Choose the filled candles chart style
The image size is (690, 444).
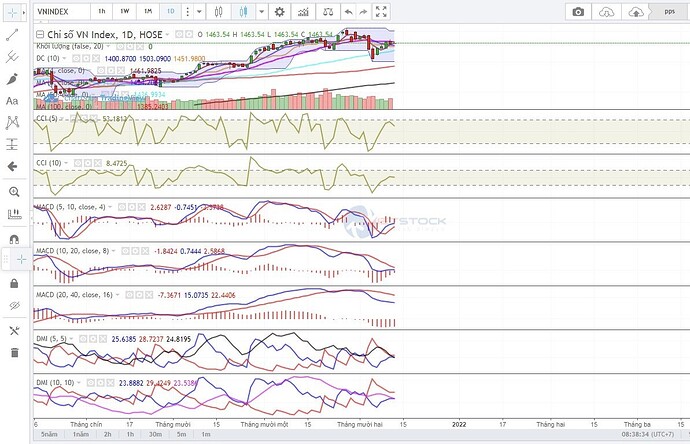(243, 12)
